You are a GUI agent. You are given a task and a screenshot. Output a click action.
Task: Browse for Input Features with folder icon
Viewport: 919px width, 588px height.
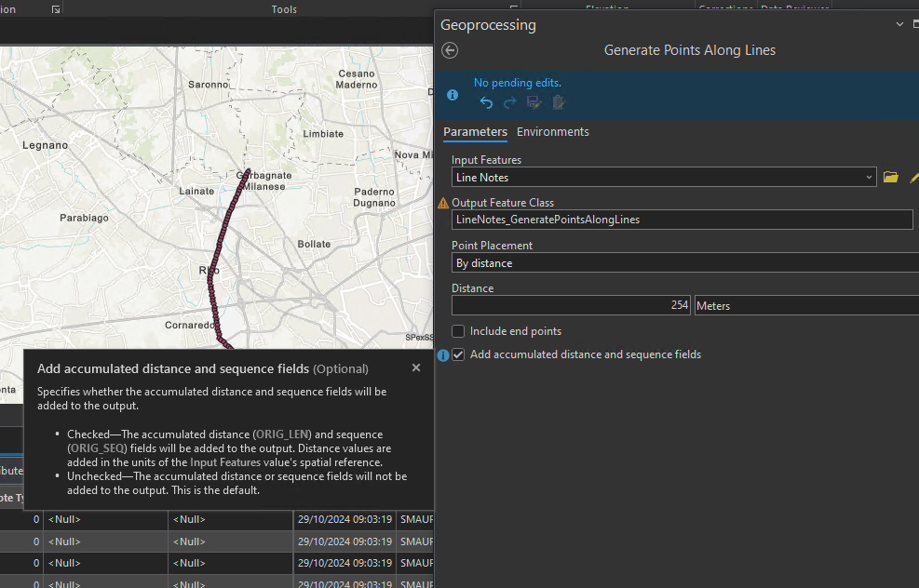891,177
